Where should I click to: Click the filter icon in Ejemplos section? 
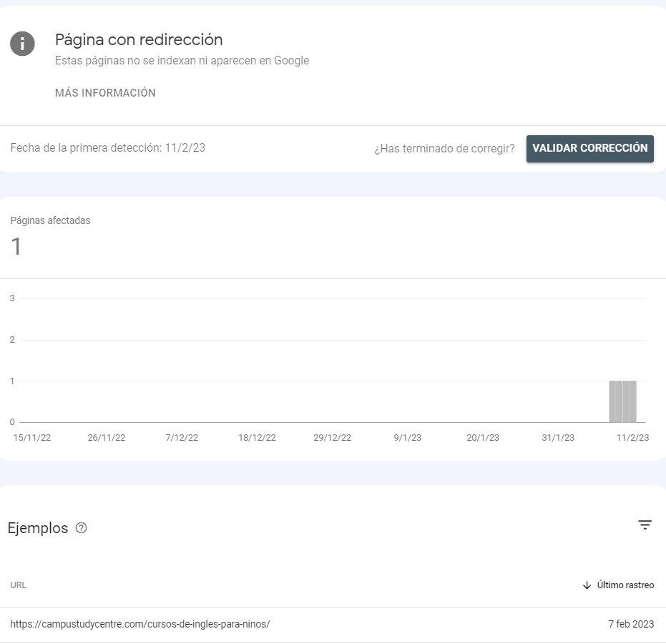(645, 525)
